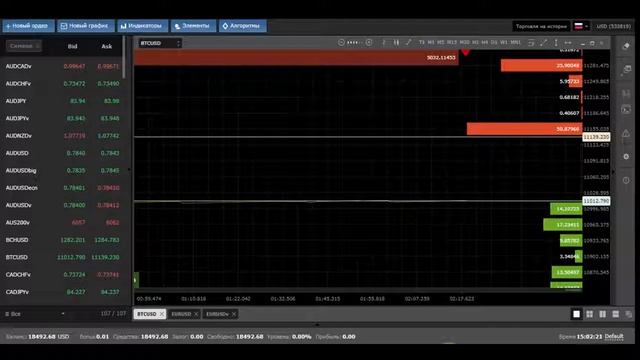Click the vertical scale arrow icon

(556, 42)
